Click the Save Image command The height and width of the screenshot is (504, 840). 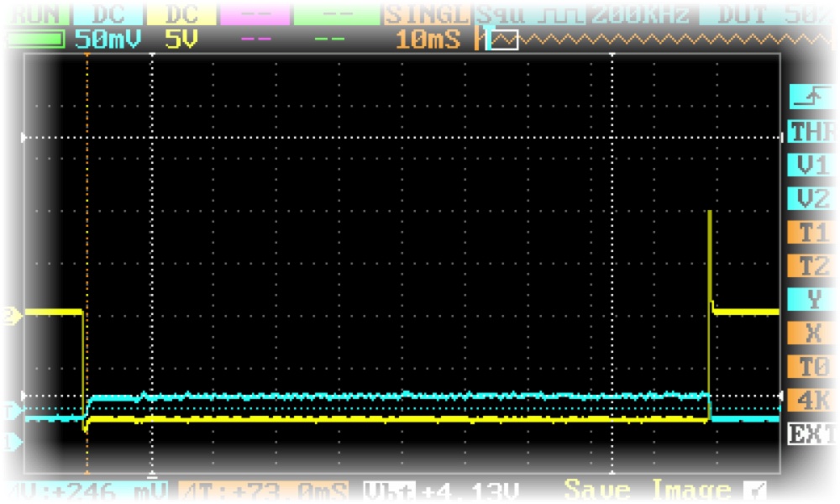648,489
